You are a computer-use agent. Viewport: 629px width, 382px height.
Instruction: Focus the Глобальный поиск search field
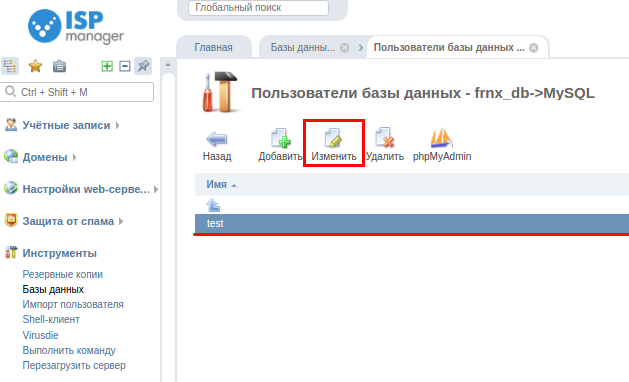pyautogui.click(x=258, y=8)
